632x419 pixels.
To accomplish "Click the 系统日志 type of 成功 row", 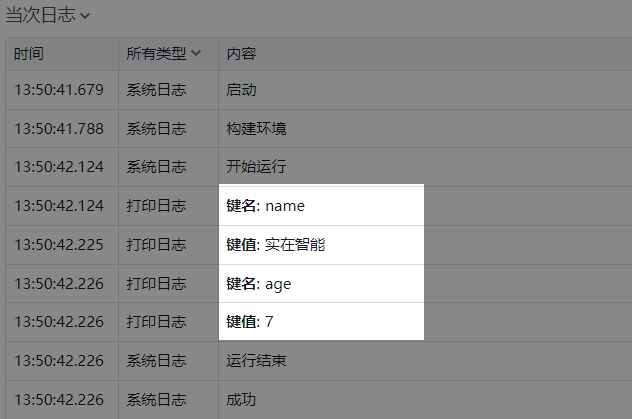I will (156, 399).
